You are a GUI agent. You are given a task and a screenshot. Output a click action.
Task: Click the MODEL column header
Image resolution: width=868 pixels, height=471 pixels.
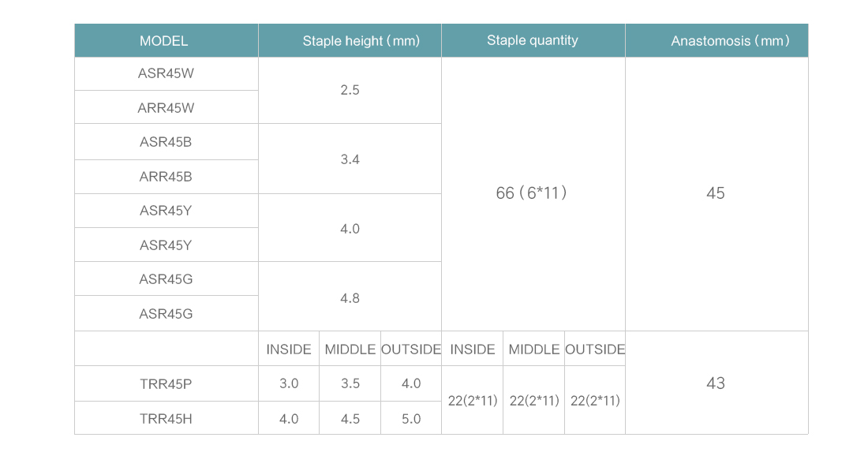point(166,40)
